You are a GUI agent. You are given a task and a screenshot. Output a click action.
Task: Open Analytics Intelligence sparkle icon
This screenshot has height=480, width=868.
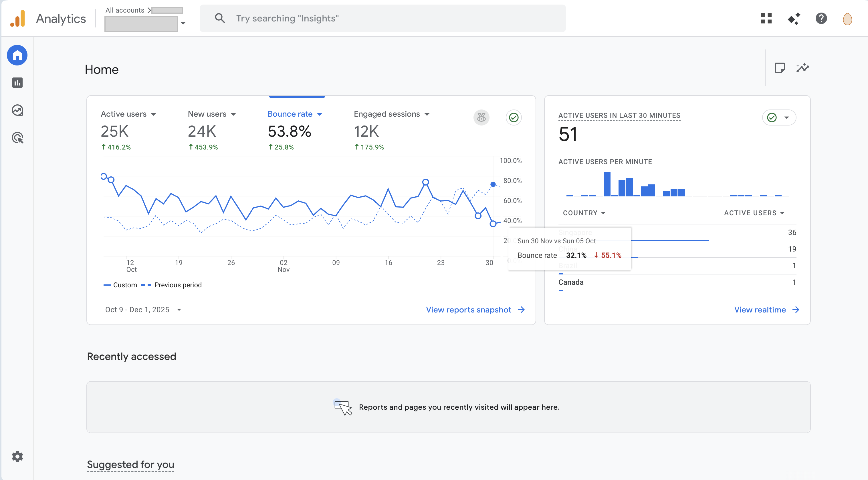coord(794,19)
